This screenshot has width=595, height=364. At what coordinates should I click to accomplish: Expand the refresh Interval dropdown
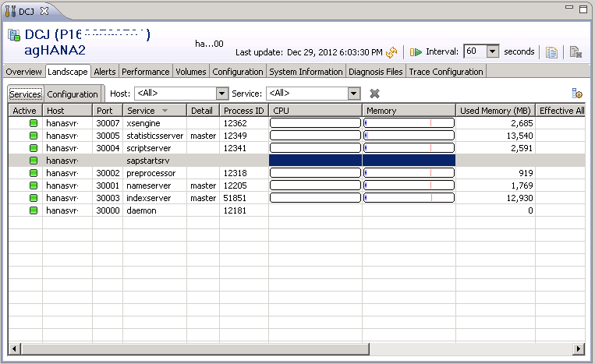click(492, 51)
